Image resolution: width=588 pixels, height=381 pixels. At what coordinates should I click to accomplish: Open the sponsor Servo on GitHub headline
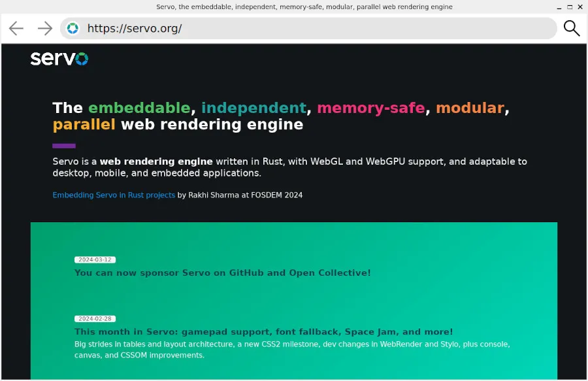point(222,273)
